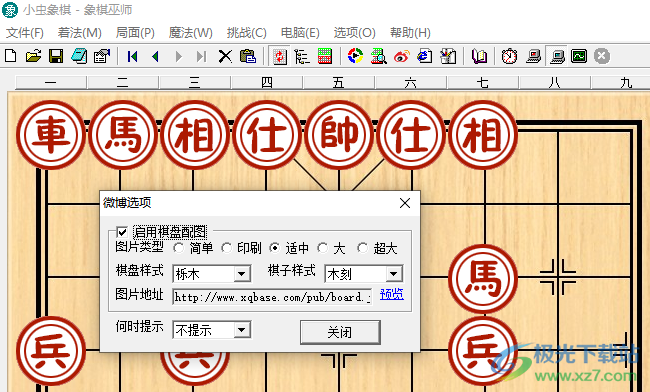This screenshot has height=392, width=650.
Task: Click the 预览 preview link
Action: click(392, 295)
